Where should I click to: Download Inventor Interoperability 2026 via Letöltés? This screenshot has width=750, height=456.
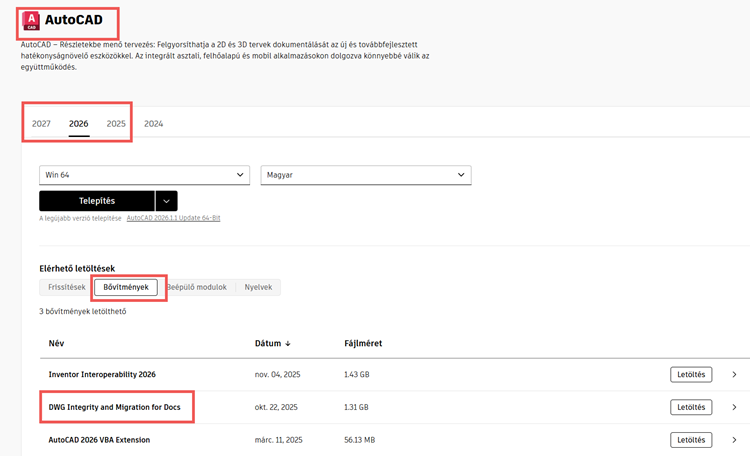691,375
